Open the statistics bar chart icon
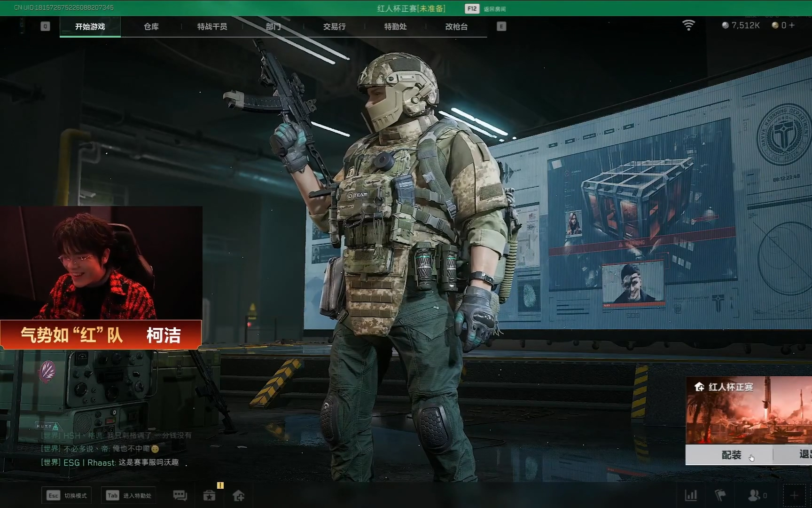812x508 pixels. [x=691, y=495]
